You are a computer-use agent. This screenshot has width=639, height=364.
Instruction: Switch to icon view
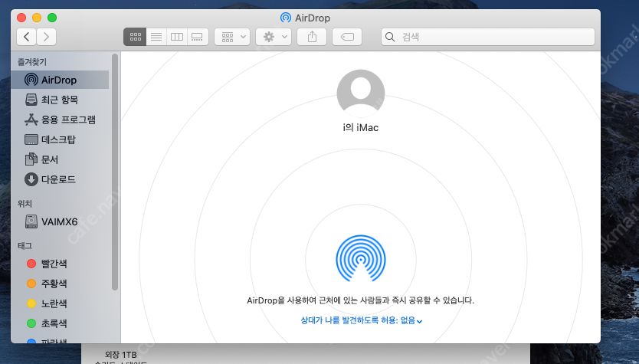point(135,37)
